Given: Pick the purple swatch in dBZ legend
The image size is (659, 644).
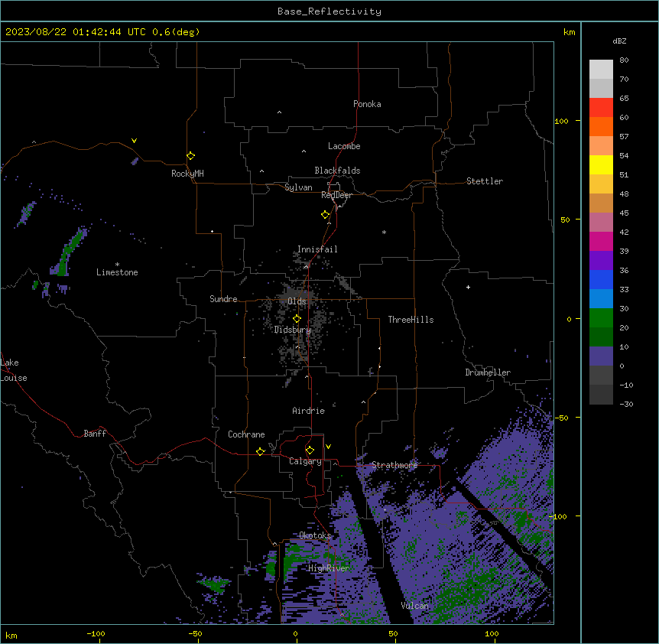Looking at the screenshot, I should click(x=601, y=261).
